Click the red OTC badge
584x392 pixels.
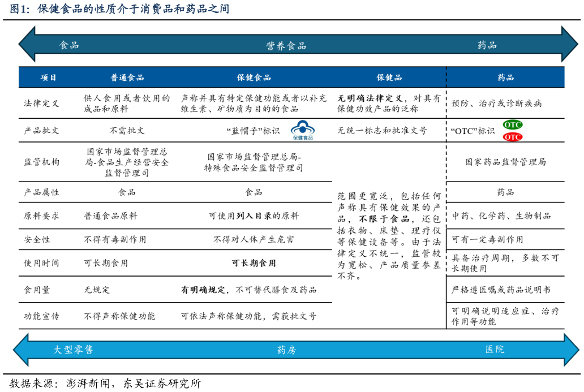pyautogui.click(x=513, y=137)
